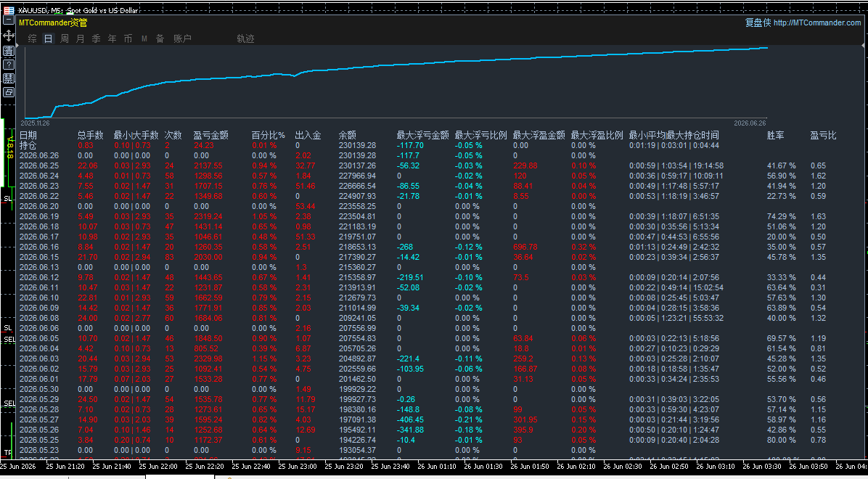The width and height of the screenshot is (868, 479).
Task: Click the 清 clear icon in sidebar
Action: tap(8, 50)
